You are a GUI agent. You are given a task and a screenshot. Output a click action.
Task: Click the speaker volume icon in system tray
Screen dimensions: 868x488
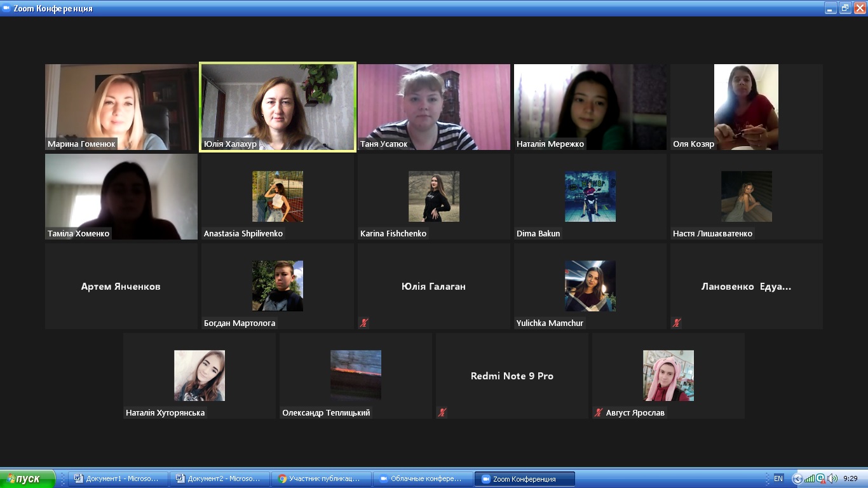pos(832,478)
